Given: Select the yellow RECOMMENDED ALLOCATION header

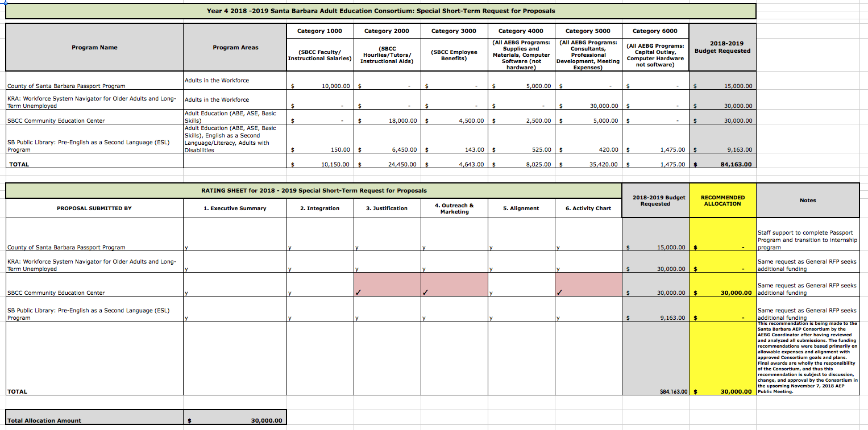Looking at the screenshot, I should (x=722, y=201).
